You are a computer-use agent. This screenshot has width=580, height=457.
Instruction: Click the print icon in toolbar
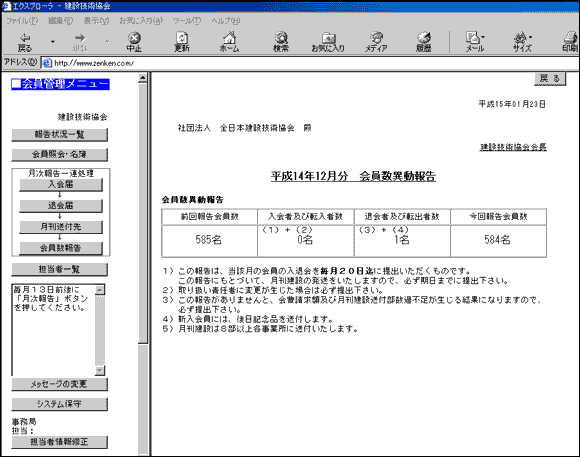(x=571, y=42)
